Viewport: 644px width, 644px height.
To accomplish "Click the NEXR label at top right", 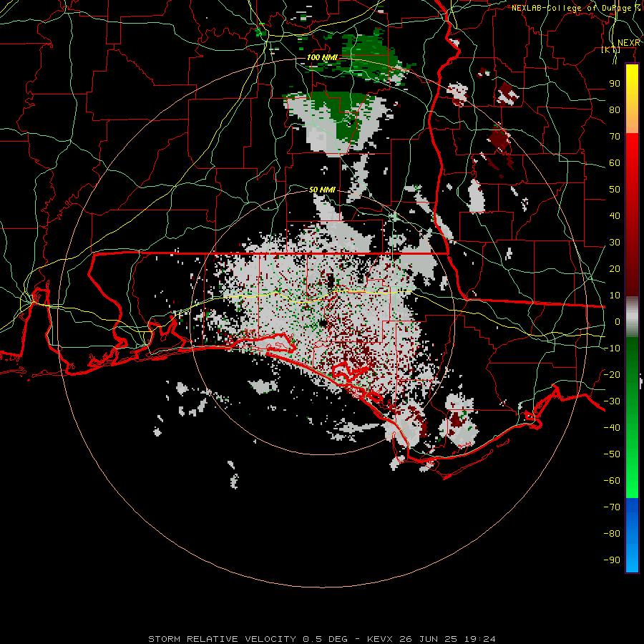I will [x=629, y=43].
